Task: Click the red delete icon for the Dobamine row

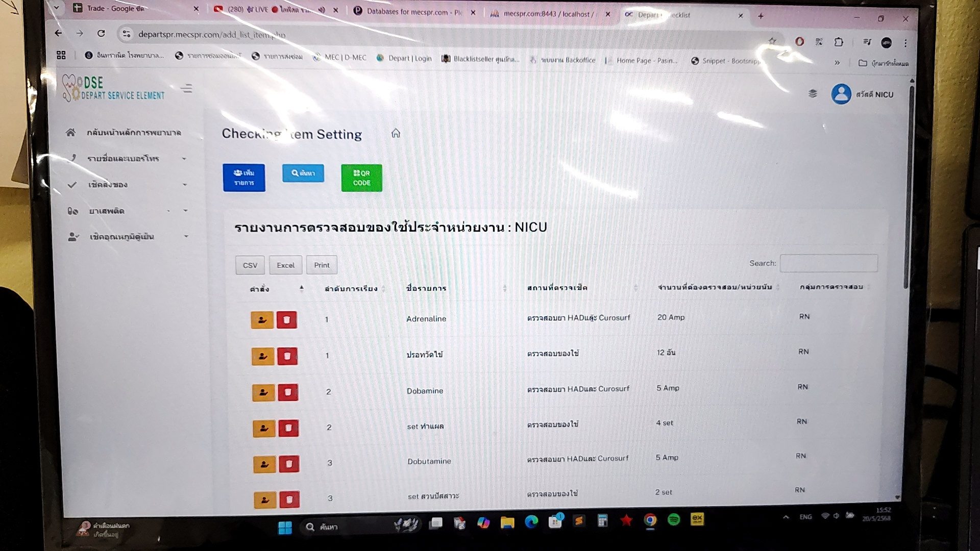Action: (288, 392)
